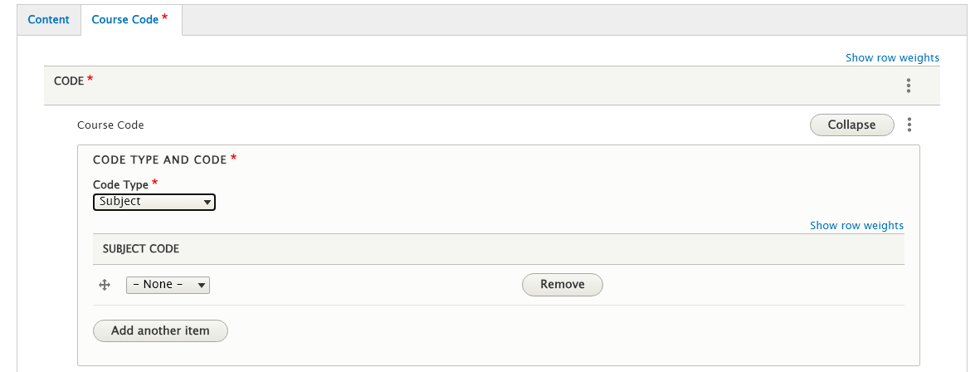Remove the subject code item
The image size is (980, 372).
[x=562, y=284]
